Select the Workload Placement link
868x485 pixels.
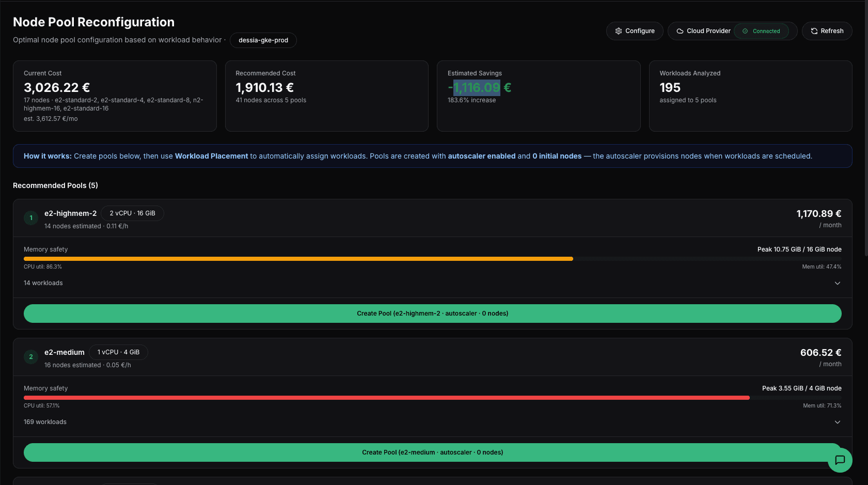click(211, 156)
